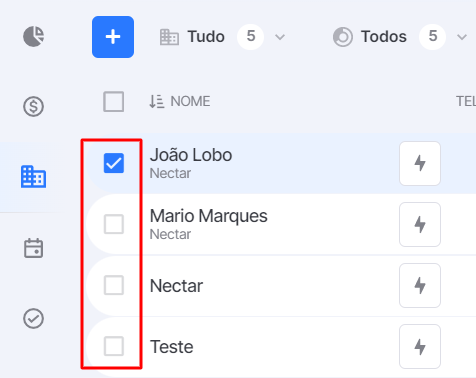This screenshot has height=378, width=476.
Task: Expand the Todos filter dropdown chevron
Action: [462, 37]
